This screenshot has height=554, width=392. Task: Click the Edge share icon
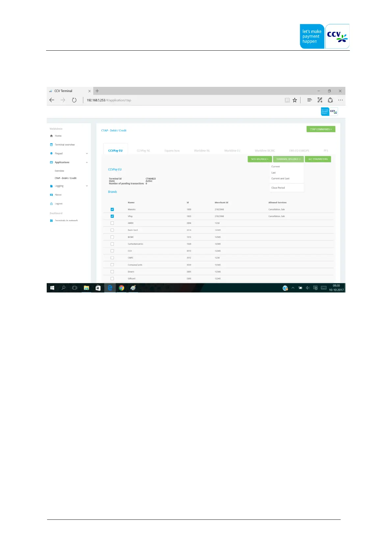point(330,100)
